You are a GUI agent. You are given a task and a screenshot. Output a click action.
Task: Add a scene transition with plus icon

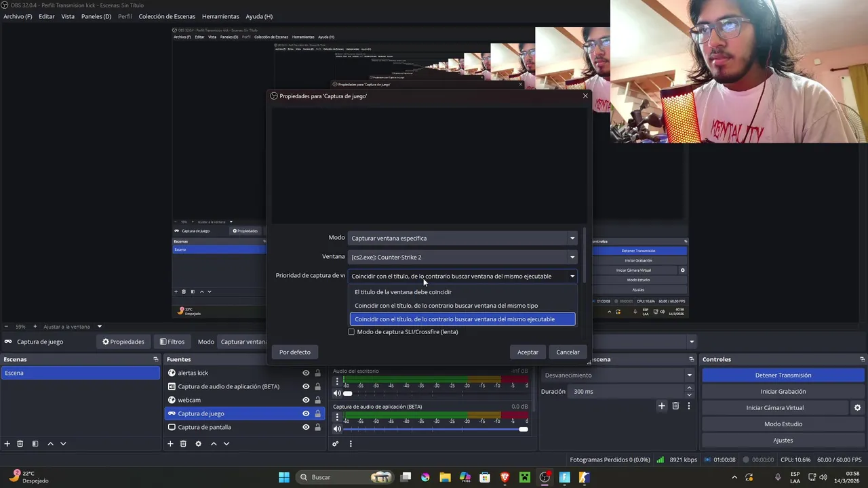662,406
